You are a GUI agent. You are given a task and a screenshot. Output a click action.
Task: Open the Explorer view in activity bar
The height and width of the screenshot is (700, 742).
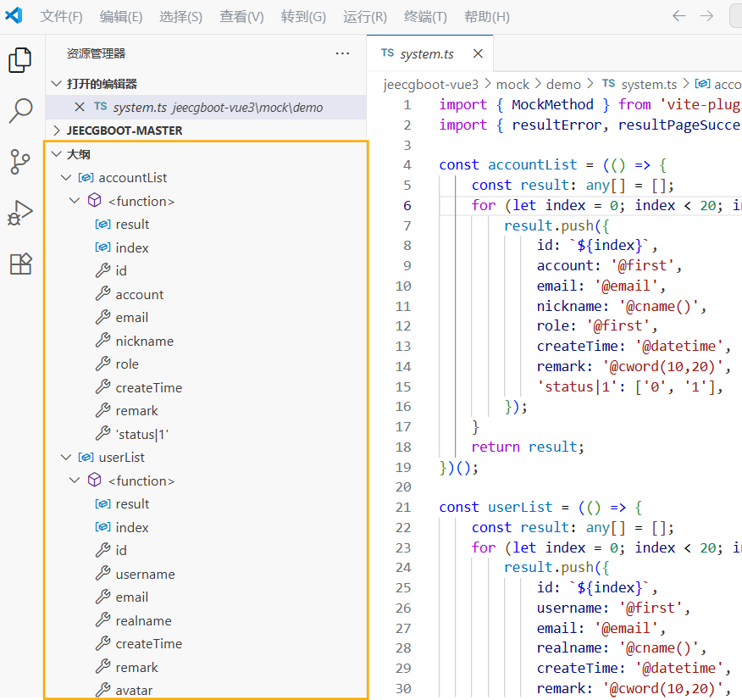20,60
